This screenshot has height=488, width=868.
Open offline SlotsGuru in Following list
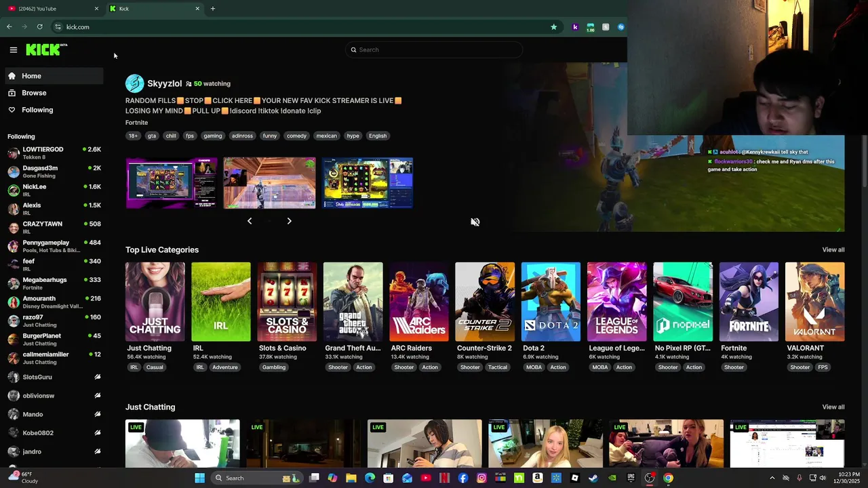pos(54,377)
